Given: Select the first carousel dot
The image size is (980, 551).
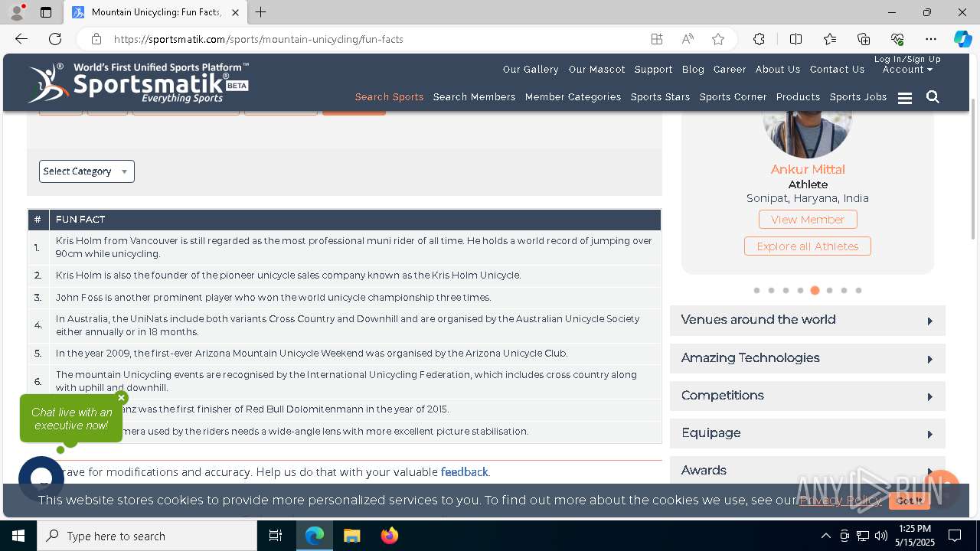Looking at the screenshot, I should [756, 291].
